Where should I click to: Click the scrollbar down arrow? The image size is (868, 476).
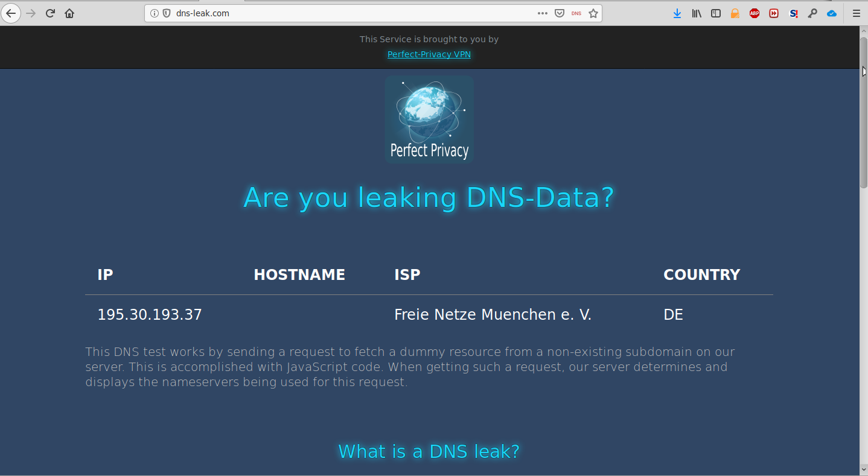coord(863,469)
